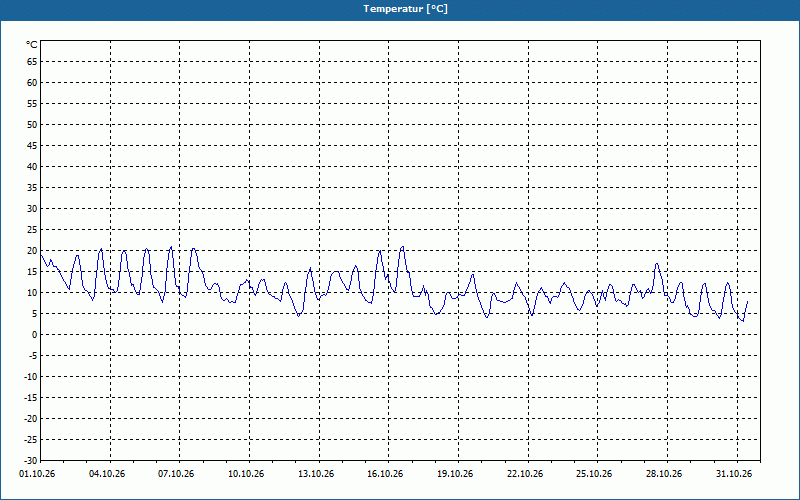Select the -15 value on temperature axis

pos(31,397)
